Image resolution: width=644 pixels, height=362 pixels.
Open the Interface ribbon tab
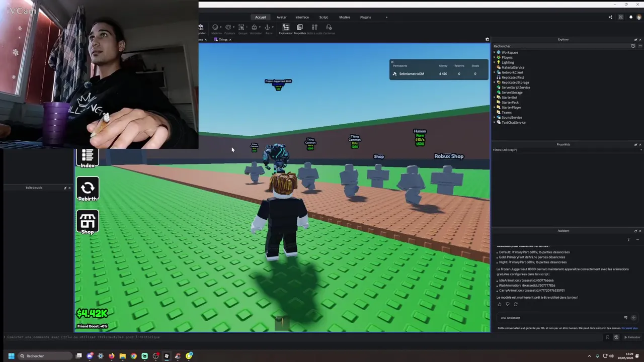[x=302, y=17]
